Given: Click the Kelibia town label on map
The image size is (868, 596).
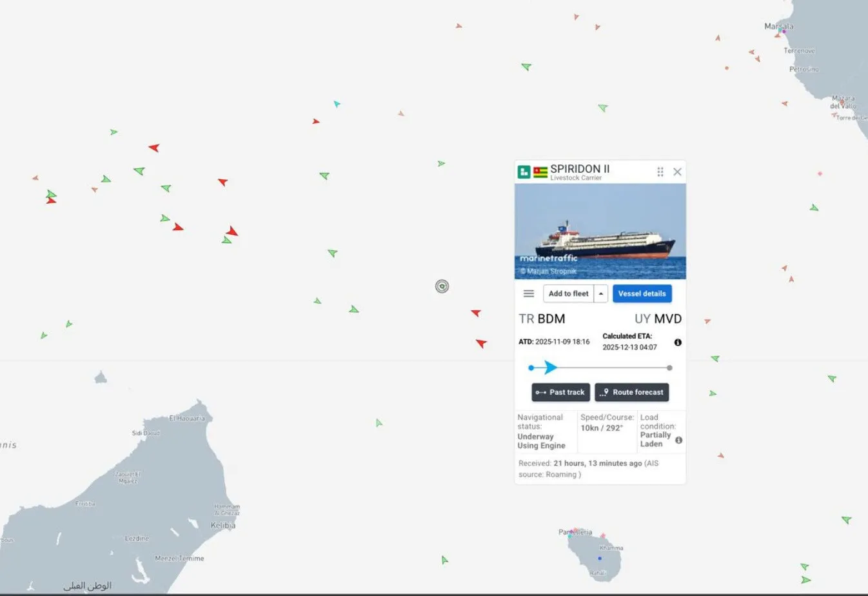Looking at the screenshot, I should 223,526.
